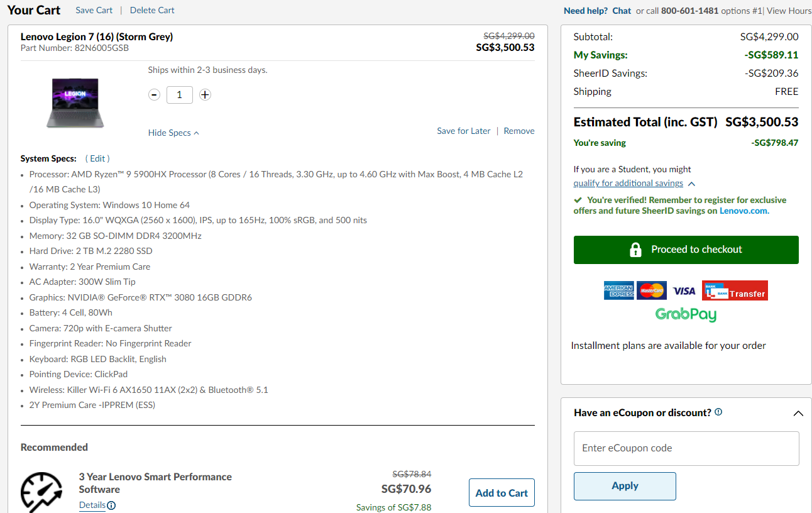The height and width of the screenshot is (513, 812).
Task: Save laptop for later
Action: coord(464,131)
